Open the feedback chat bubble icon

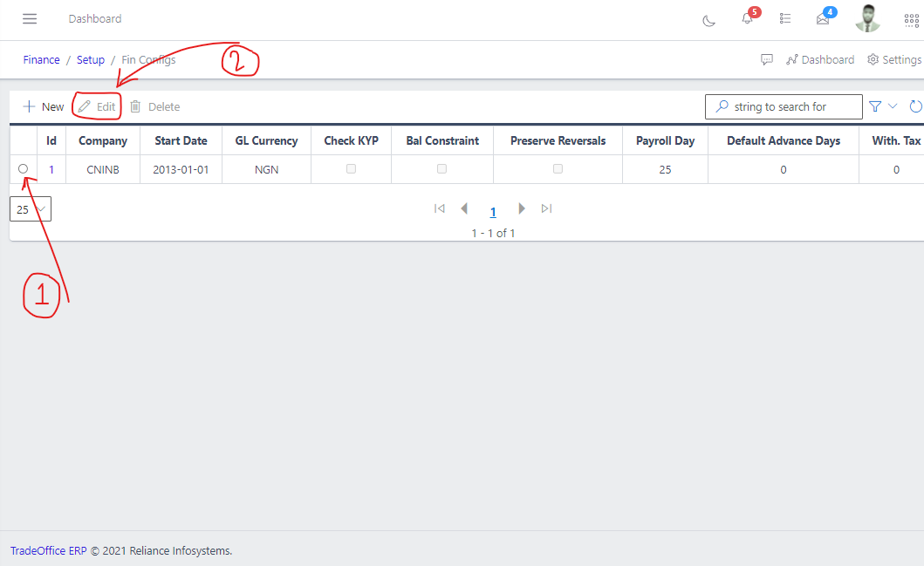pyautogui.click(x=767, y=59)
